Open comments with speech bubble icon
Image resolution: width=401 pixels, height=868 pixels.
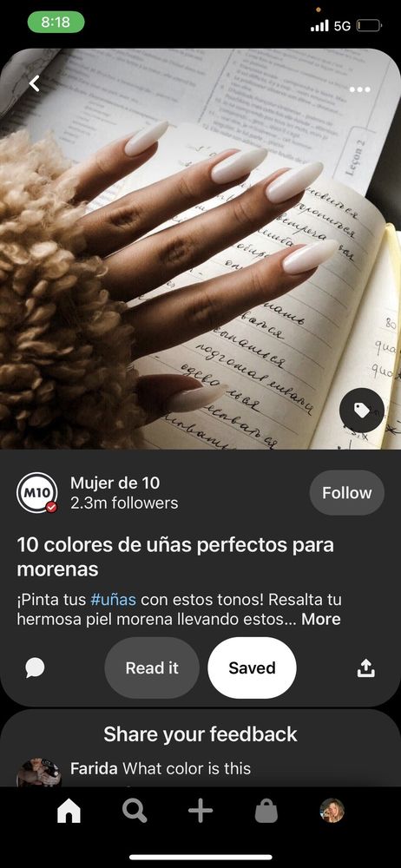pos(35,668)
